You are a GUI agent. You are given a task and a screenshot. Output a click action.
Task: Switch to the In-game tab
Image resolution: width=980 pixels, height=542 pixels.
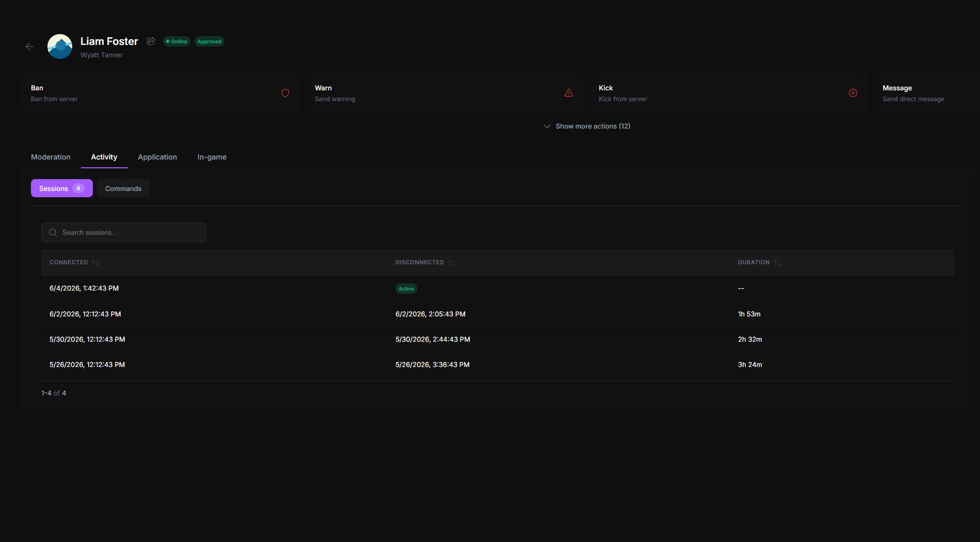tap(212, 157)
